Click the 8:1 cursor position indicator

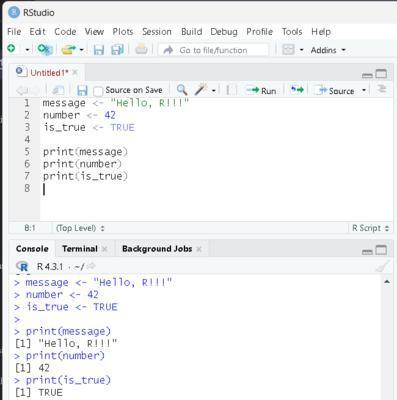tap(30, 228)
